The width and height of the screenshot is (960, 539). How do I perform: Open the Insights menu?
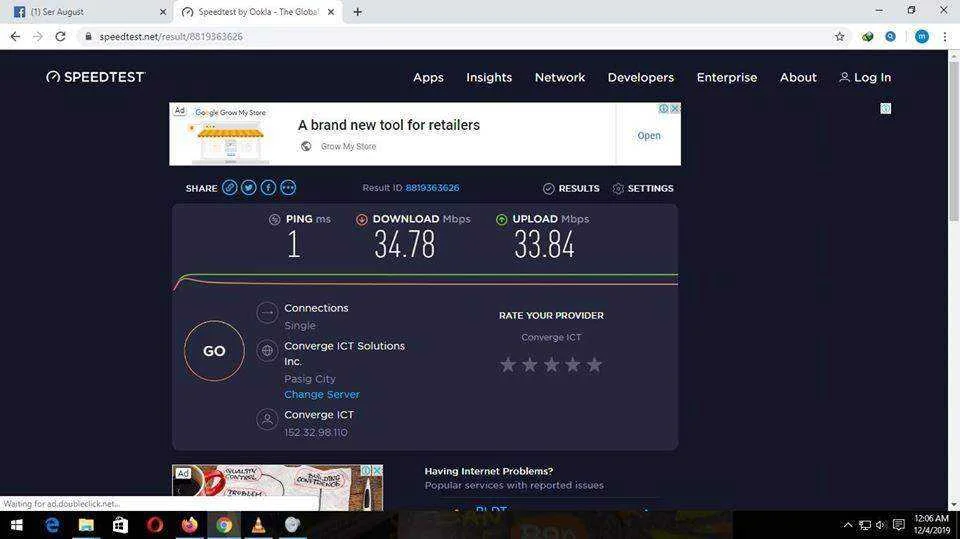489,77
